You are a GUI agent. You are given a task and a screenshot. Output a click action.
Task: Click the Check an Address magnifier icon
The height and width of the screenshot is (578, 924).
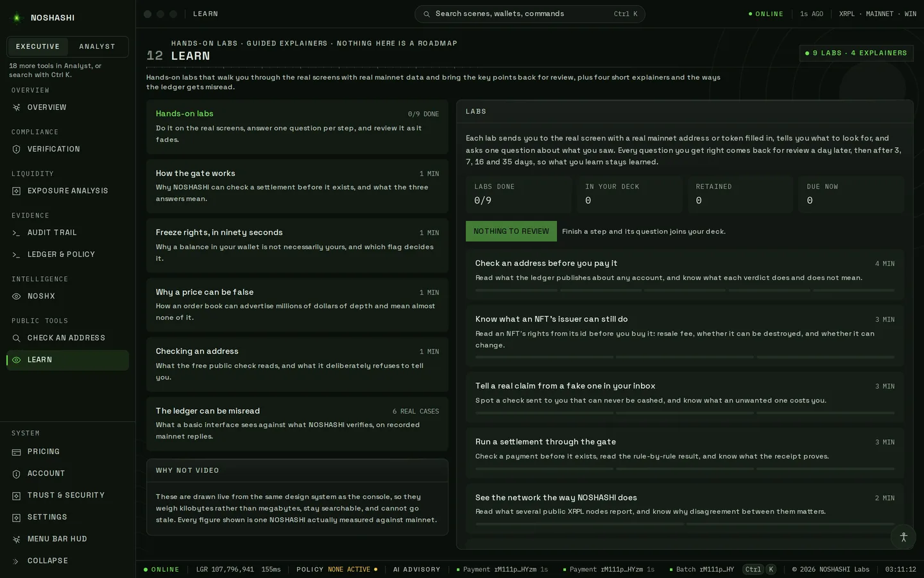click(17, 338)
